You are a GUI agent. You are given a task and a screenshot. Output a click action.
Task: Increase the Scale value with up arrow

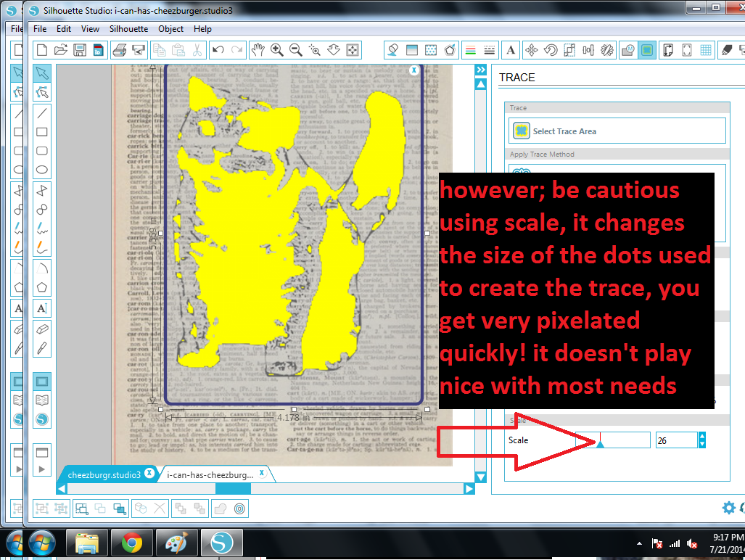click(702, 436)
